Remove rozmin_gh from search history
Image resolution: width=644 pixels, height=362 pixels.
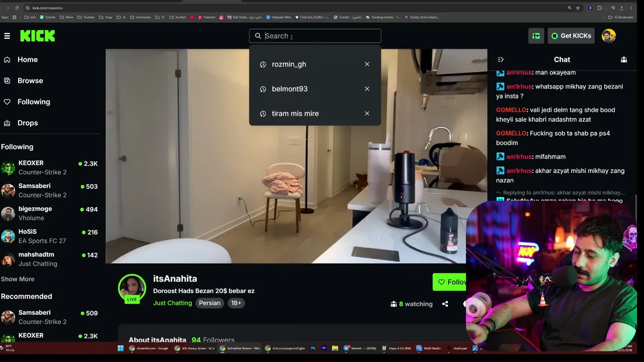[x=367, y=64]
